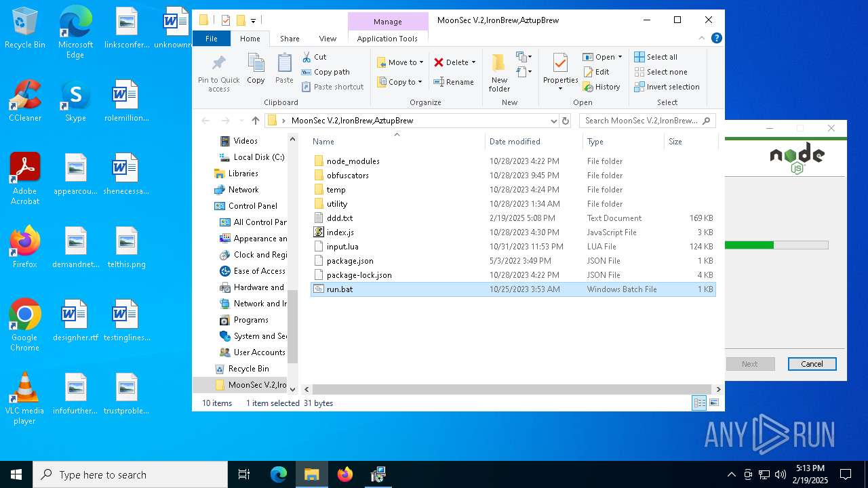868x488 pixels.
Task: Sort by Name column header
Action: point(397,142)
